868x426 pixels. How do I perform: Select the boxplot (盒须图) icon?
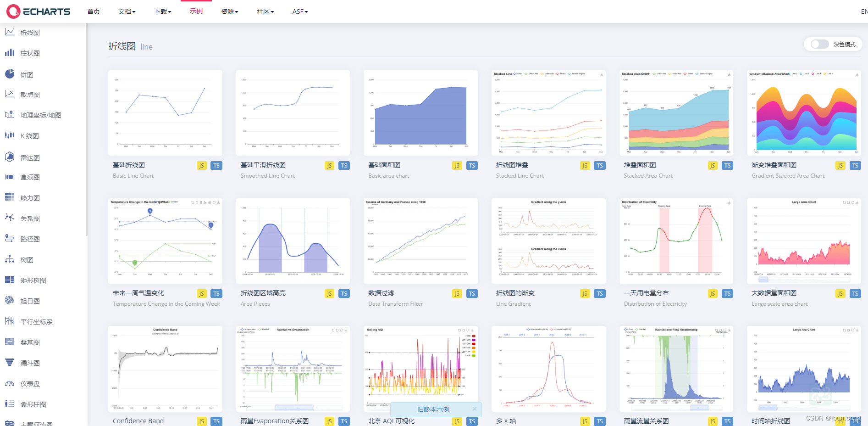(x=9, y=177)
